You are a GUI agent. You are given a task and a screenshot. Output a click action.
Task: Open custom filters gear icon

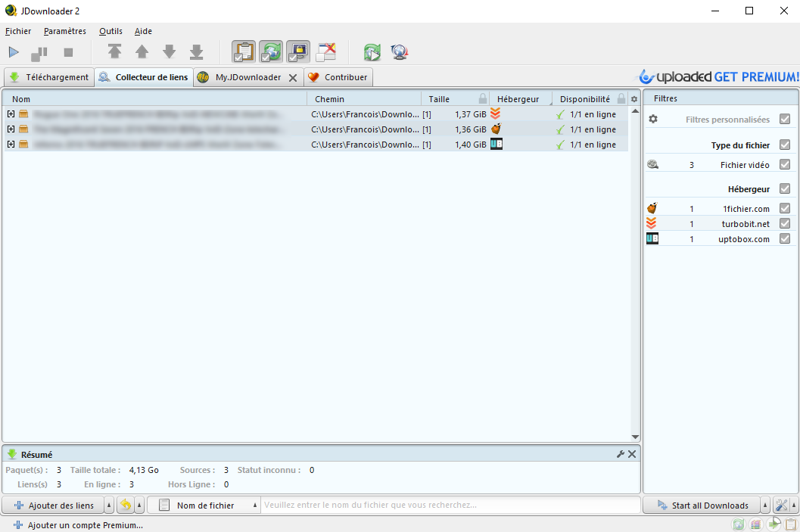tap(653, 119)
